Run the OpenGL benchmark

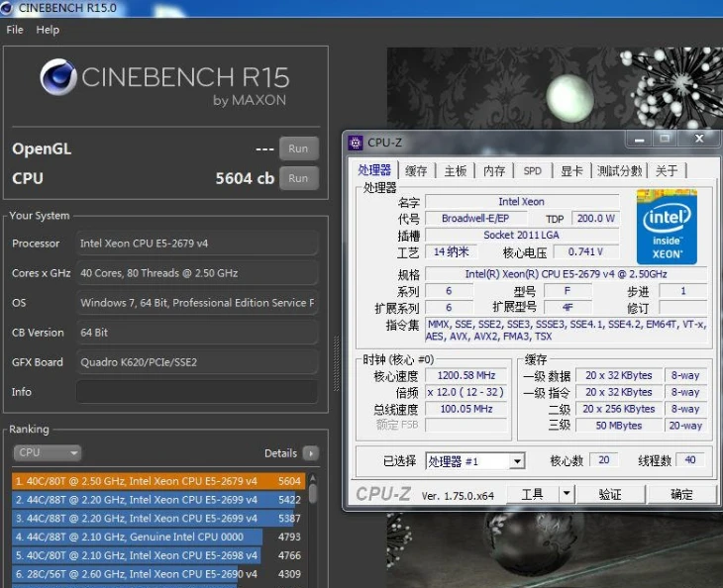298,148
